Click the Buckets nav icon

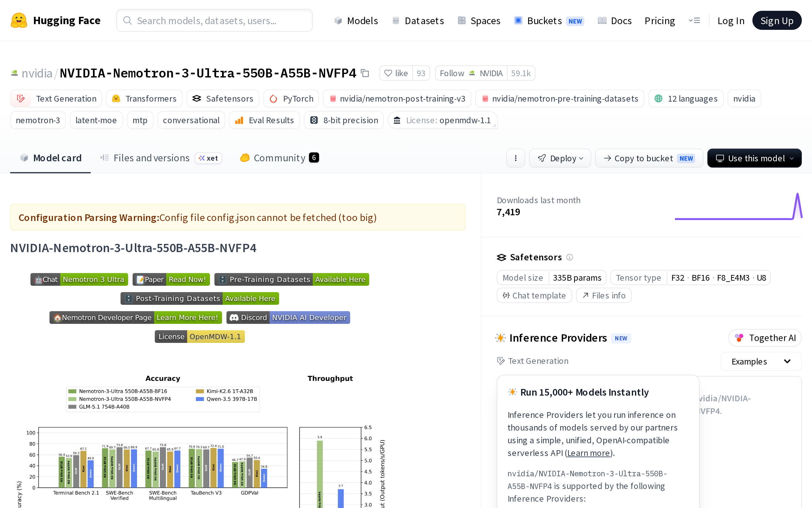518,21
